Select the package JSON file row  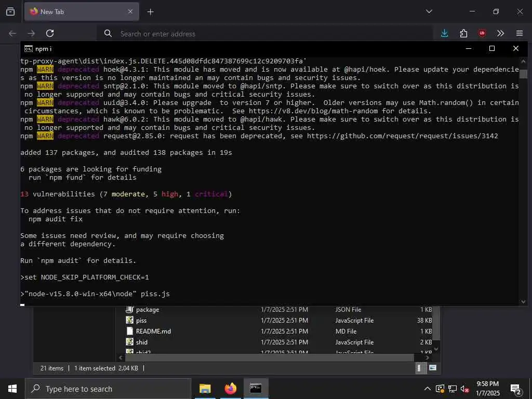coord(278,310)
